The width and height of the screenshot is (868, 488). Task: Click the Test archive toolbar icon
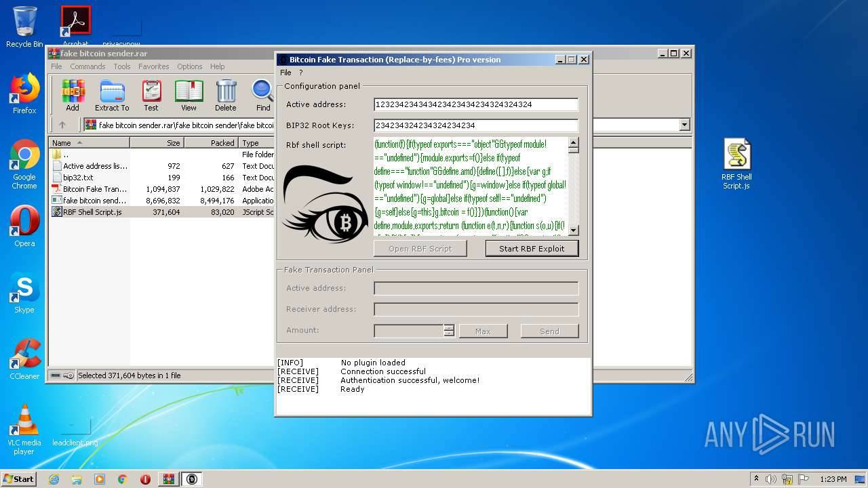(x=151, y=95)
